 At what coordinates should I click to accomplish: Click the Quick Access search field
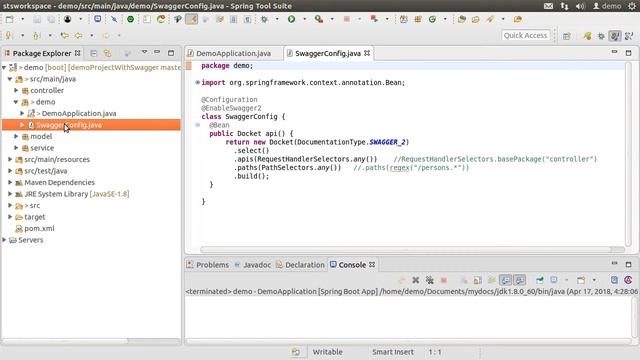click(x=525, y=36)
